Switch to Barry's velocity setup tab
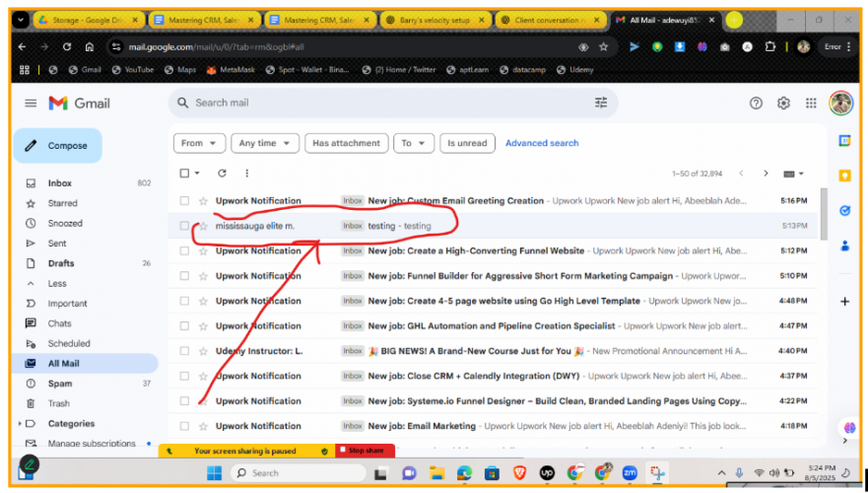Screen dimensions: 868x493 pos(434,20)
